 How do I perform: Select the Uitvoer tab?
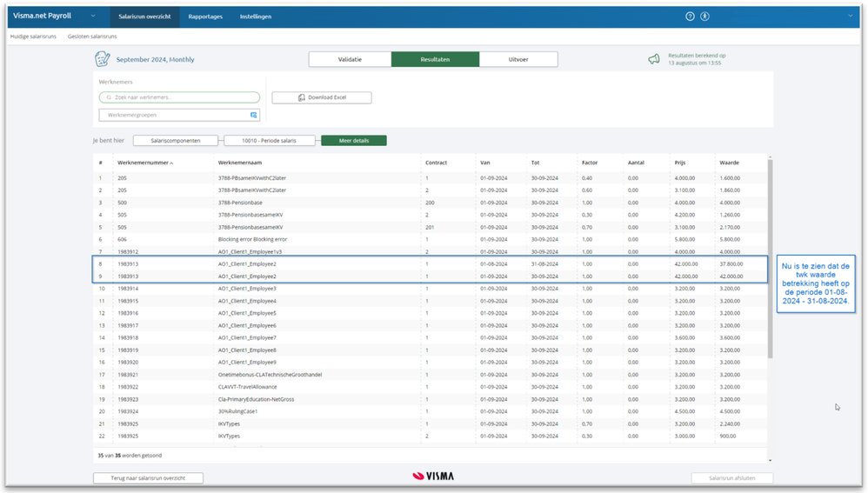point(518,59)
